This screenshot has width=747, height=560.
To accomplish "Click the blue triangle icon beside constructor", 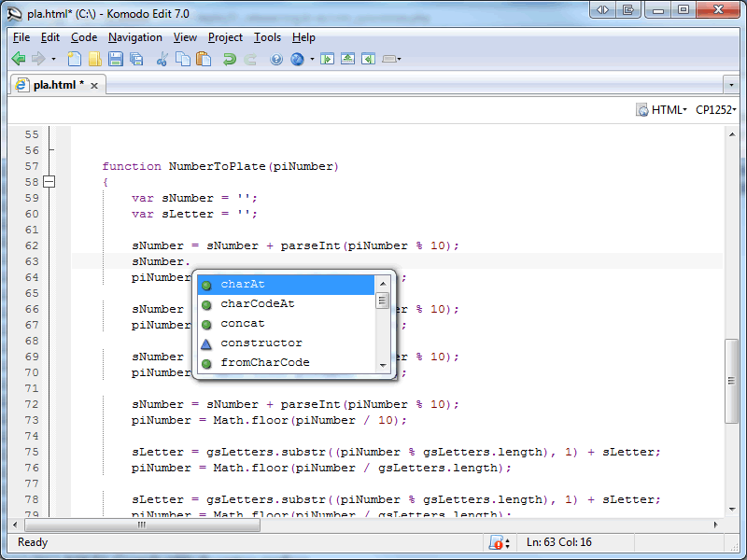I will click(x=206, y=343).
